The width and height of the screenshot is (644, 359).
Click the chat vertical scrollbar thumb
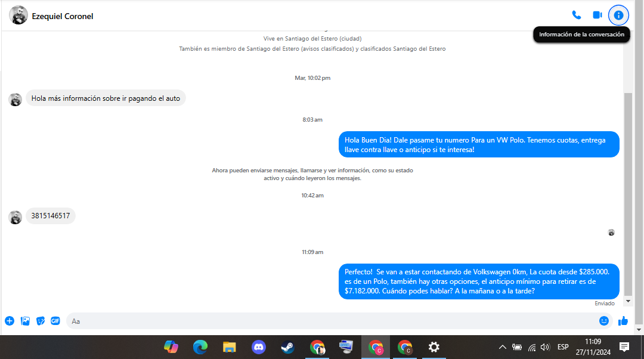pyautogui.click(x=628, y=194)
